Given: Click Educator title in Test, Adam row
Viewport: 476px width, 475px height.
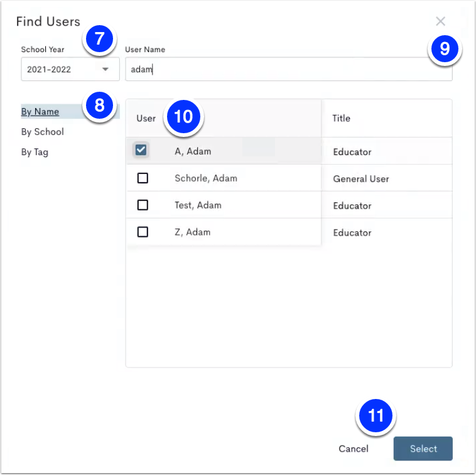Looking at the screenshot, I should tap(352, 206).
